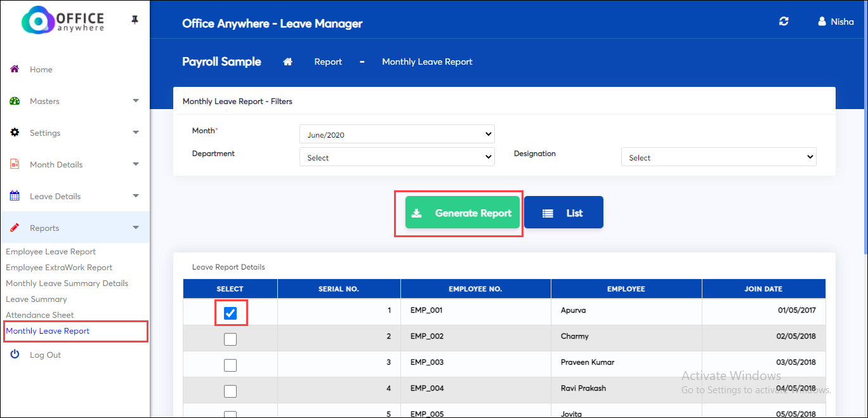Click the Ravi Prakash employee name

tap(583, 388)
